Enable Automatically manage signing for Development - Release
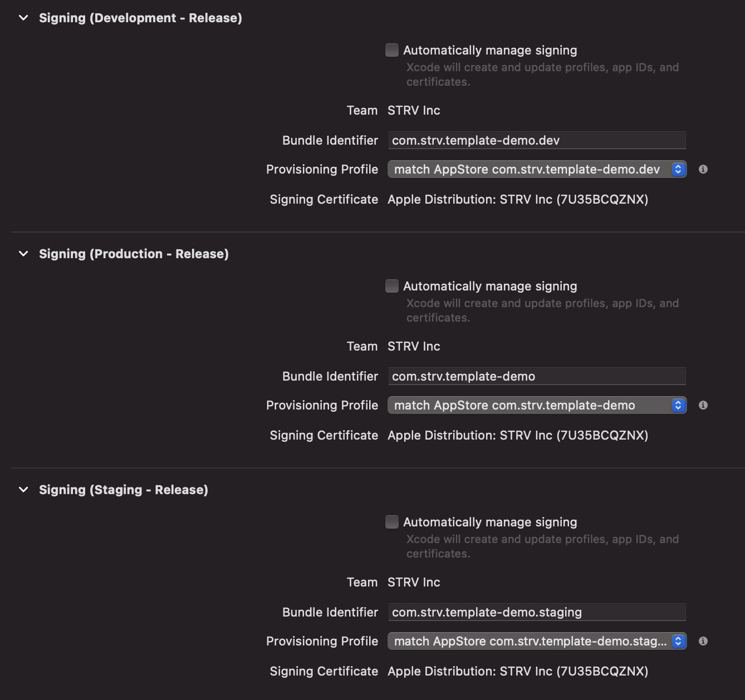Screen dimensions: 745x700 click(x=391, y=50)
